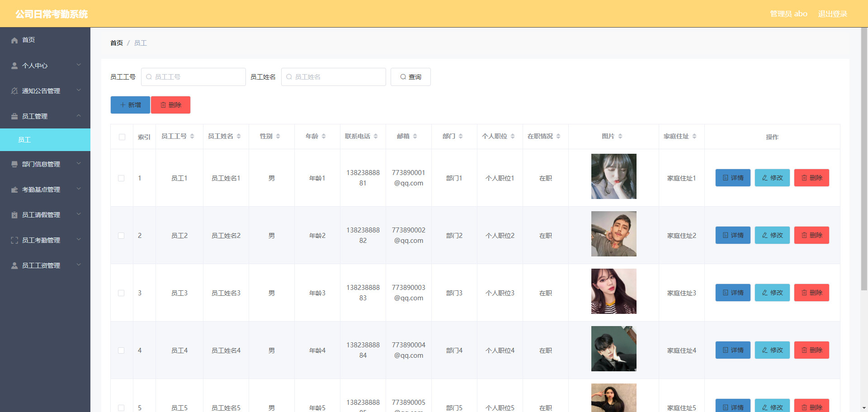
Task: Sort by 在职情况 column arrows
Action: tap(558, 136)
